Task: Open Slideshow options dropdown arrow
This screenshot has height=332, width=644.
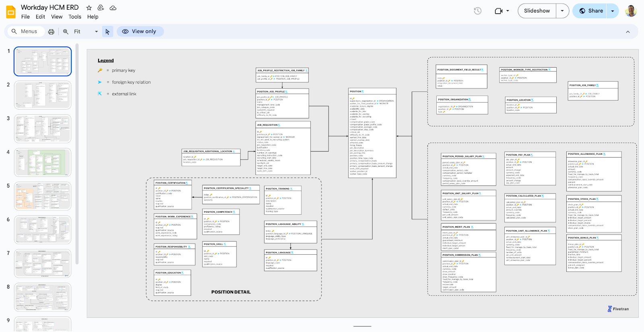Action: tap(562, 11)
